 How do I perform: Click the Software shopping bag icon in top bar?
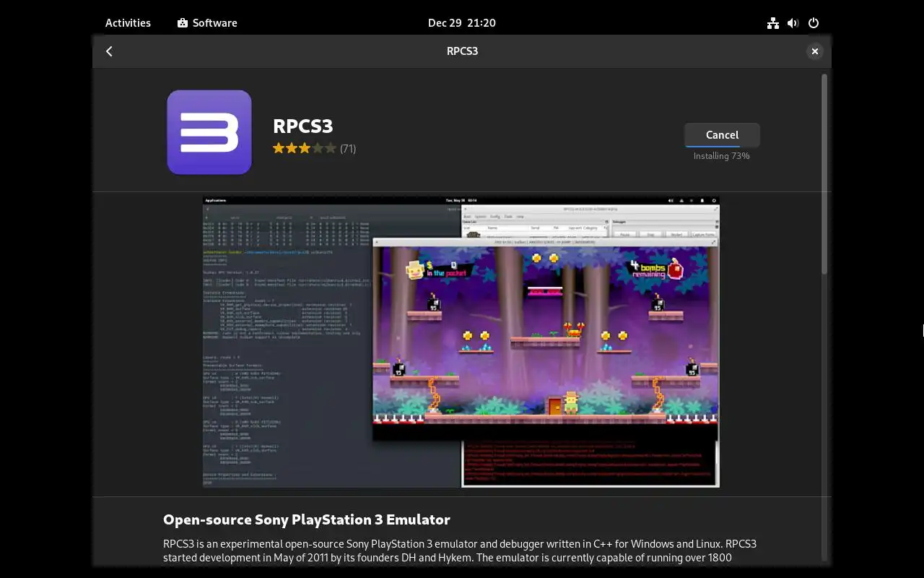[x=183, y=23]
